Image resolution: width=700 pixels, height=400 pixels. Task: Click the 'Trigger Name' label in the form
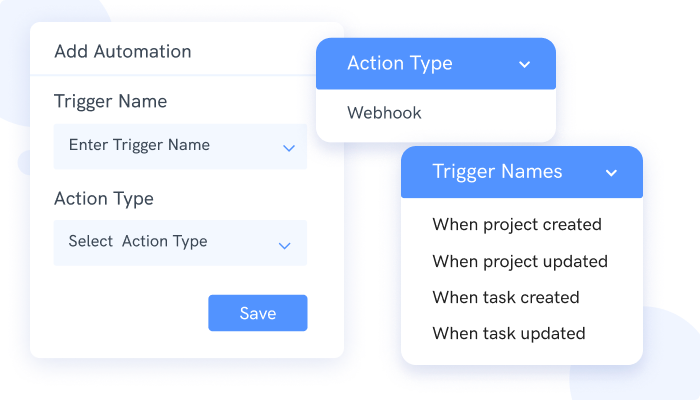click(x=110, y=101)
